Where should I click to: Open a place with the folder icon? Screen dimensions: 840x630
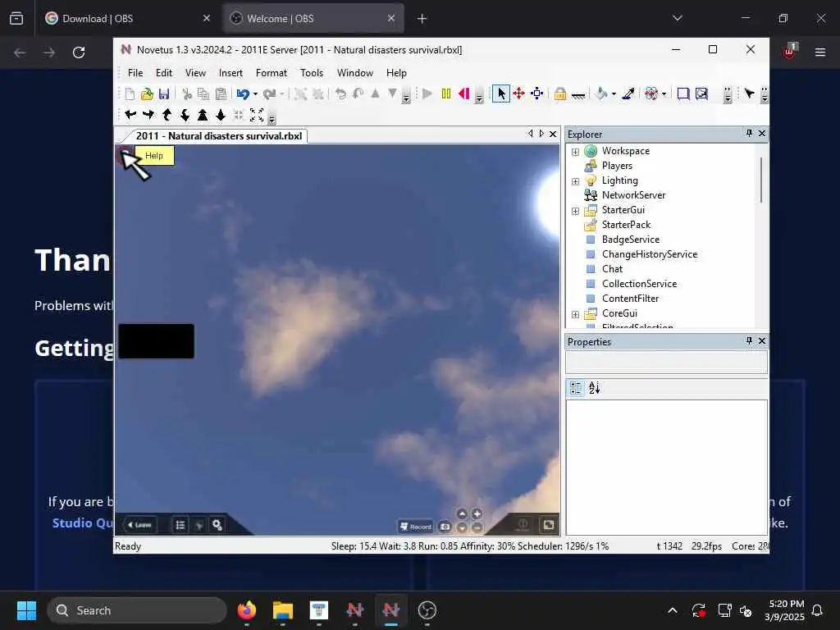point(147,94)
